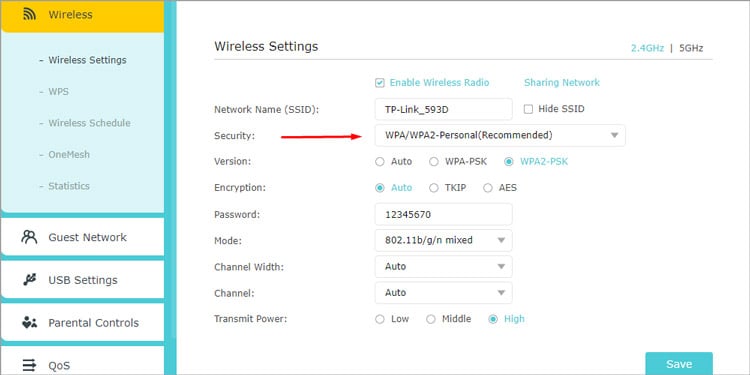Screen dimensions: 750x375
Task: Open the Channel Width dropdown
Action: click(x=443, y=266)
